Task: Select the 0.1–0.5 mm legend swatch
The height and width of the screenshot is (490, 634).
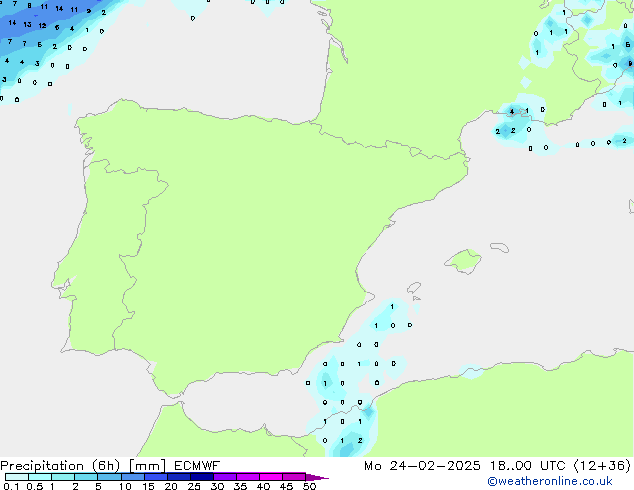Action: pyautogui.click(x=17, y=477)
